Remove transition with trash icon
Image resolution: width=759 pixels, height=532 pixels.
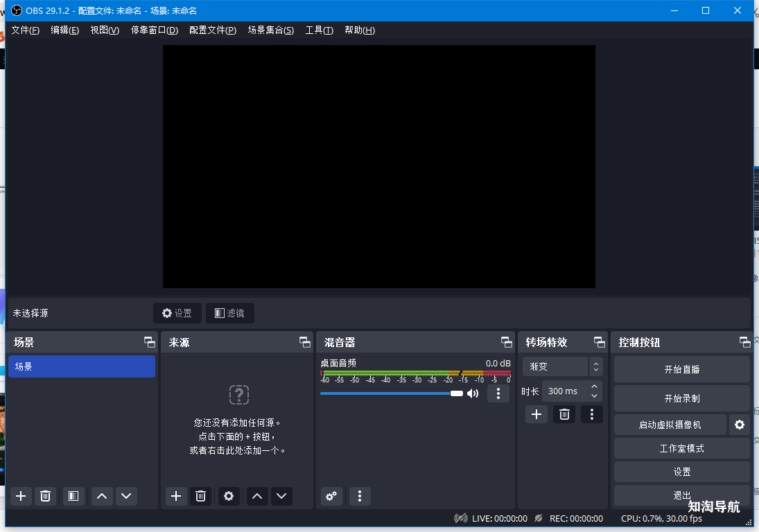click(x=564, y=414)
